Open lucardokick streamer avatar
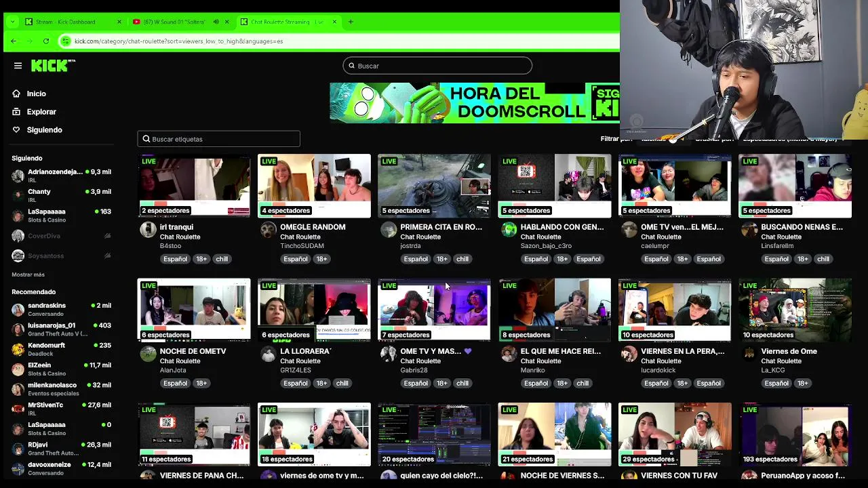The width and height of the screenshot is (868, 488). click(x=629, y=354)
